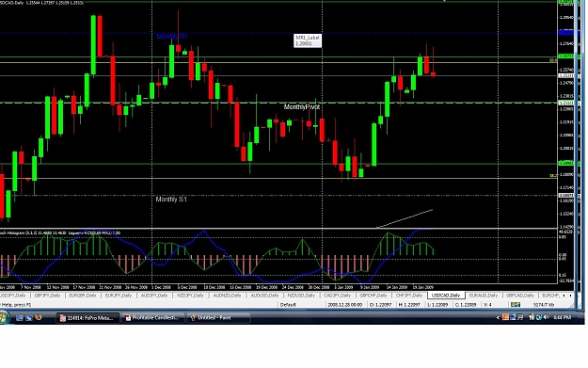
Task: Open the GBPCHF,Daily chart tab
Action: [373, 296]
